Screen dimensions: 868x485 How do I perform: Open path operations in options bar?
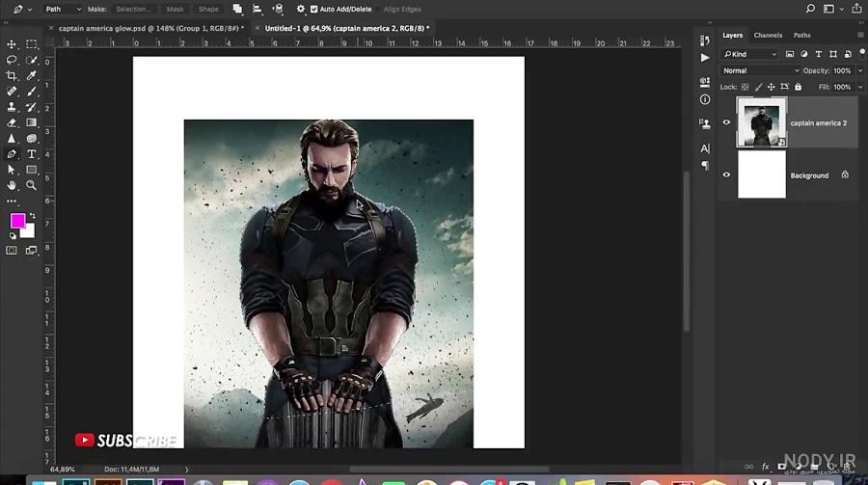tap(237, 9)
